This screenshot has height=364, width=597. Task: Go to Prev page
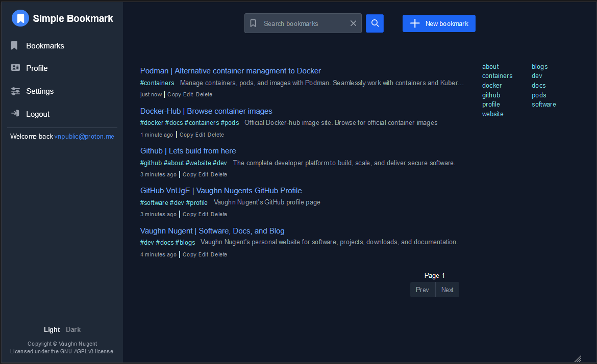coord(422,290)
